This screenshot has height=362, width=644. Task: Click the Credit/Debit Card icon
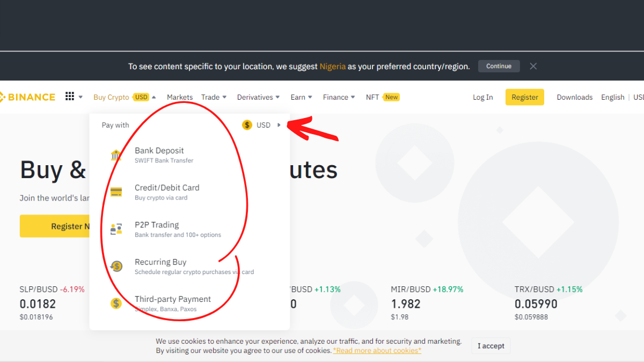(x=116, y=192)
